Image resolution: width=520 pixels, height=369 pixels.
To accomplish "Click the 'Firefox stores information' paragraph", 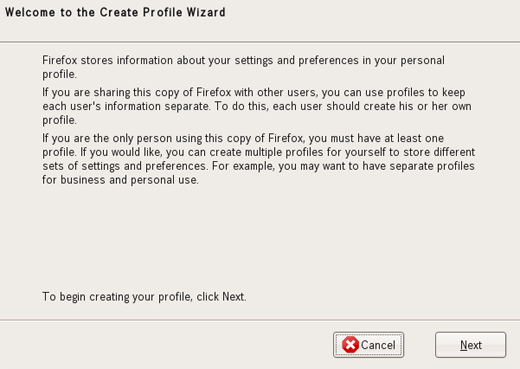I will click(x=243, y=67).
